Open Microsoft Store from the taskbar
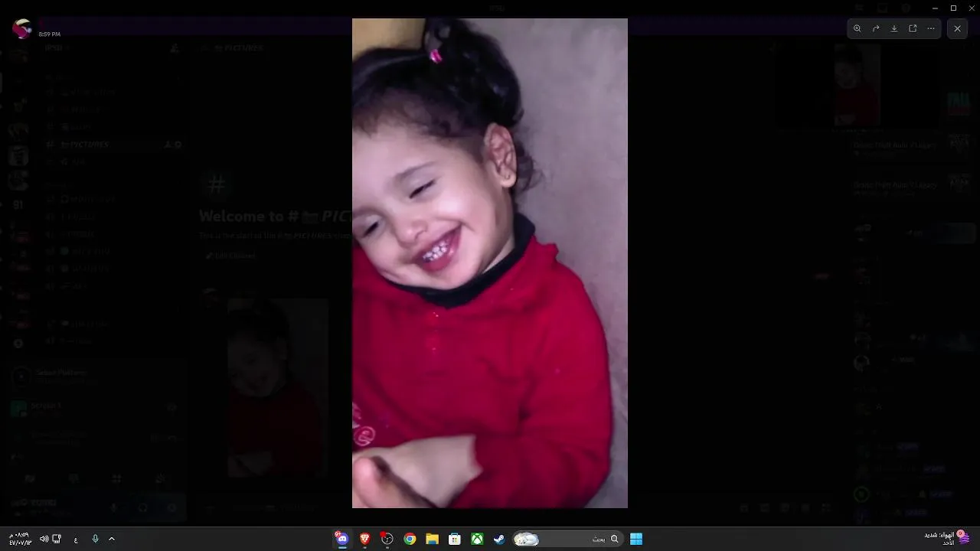 coord(454,539)
